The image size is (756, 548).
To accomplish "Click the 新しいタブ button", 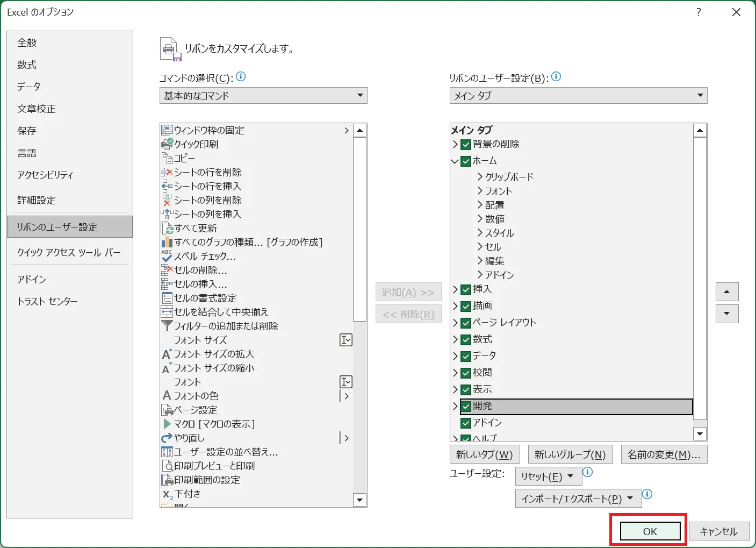I will [484, 454].
